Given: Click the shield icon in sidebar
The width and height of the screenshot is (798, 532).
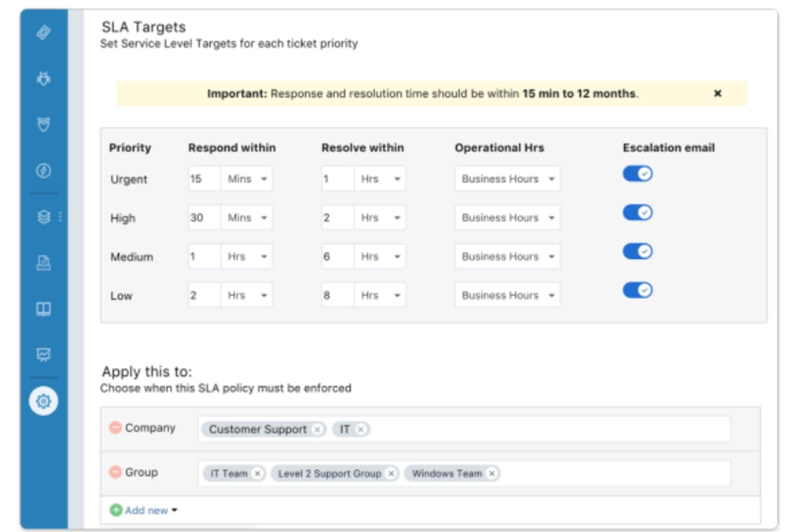Looking at the screenshot, I should [x=44, y=125].
